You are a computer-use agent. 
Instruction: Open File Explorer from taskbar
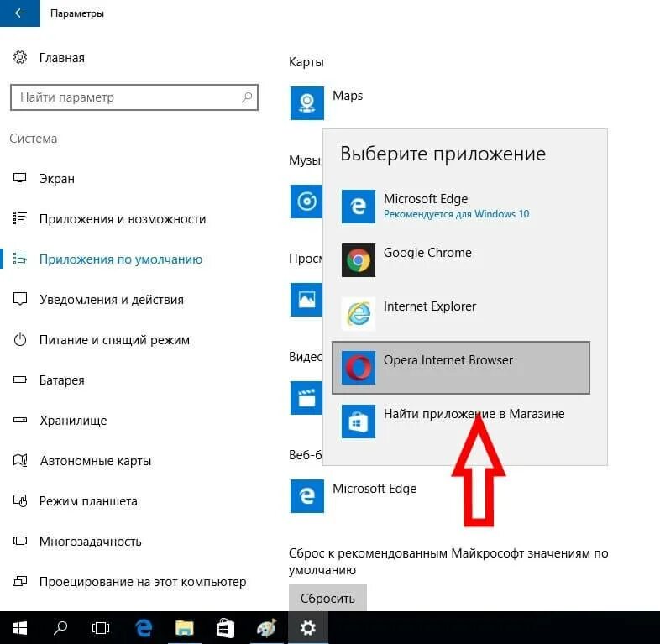point(185,628)
